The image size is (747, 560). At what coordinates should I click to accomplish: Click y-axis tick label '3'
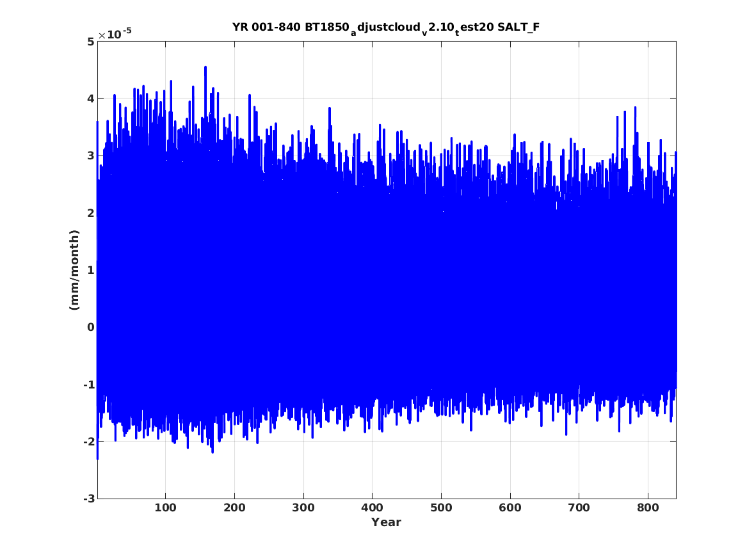[x=90, y=156]
